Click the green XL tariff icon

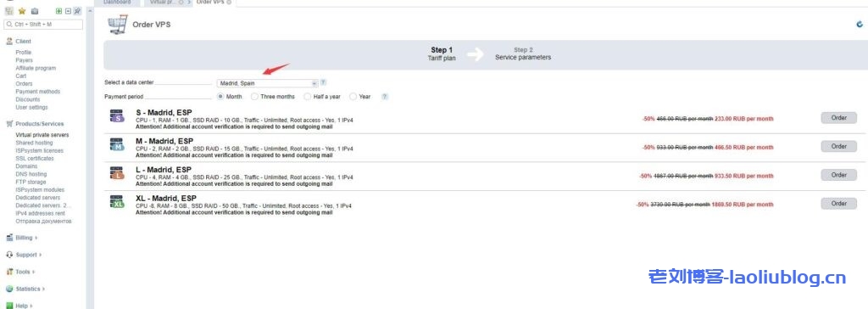(117, 202)
